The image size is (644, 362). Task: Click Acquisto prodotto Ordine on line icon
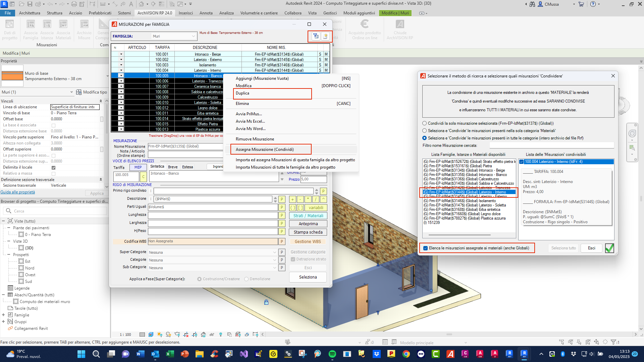click(365, 29)
